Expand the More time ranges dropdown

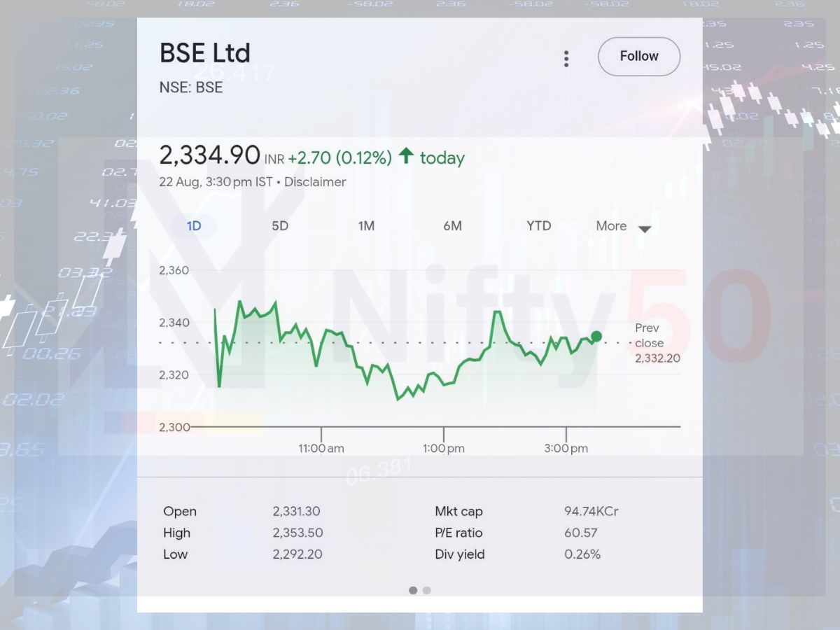[623, 227]
